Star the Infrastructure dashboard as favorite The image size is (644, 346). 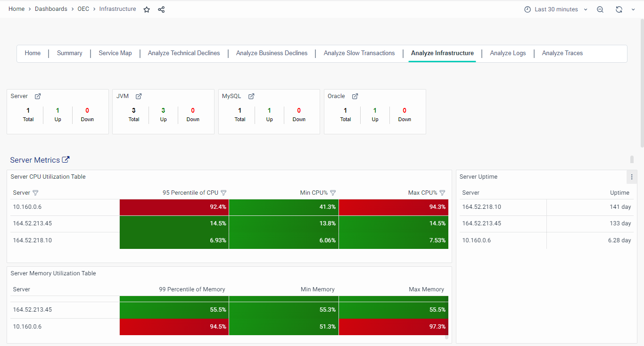(x=147, y=9)
